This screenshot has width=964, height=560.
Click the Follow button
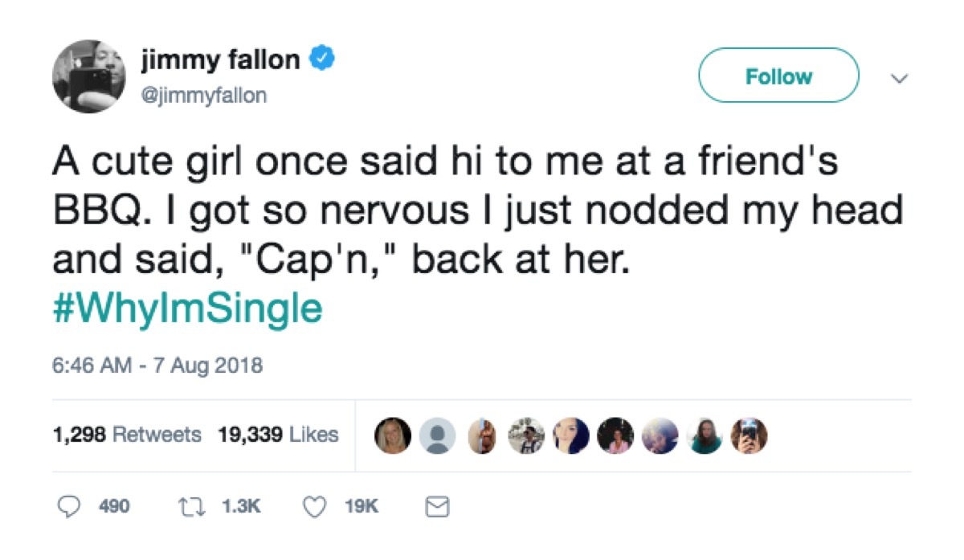tap(778, 76)
